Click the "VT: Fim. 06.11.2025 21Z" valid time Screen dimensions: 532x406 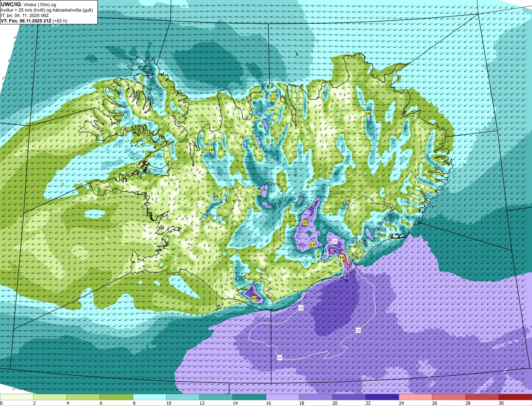(x=26, y=20)
